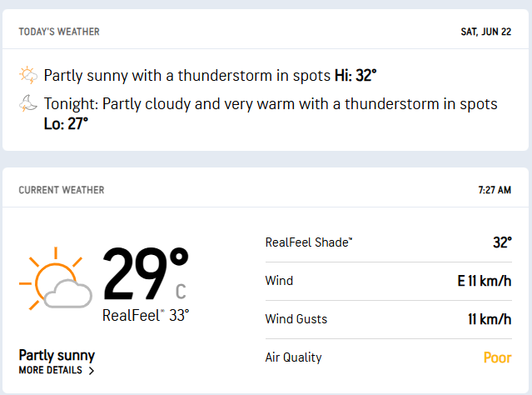This screenshot has height=395, width=532.
Task: Click the Lo: 27° tonight text
Action: [x=66, y=122]
